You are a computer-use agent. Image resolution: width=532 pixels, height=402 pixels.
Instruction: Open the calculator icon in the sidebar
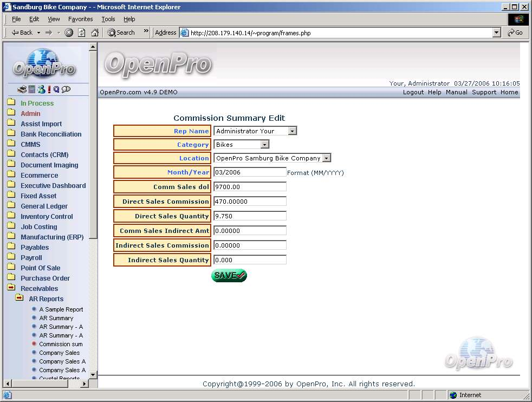click(x=32, y=89)
